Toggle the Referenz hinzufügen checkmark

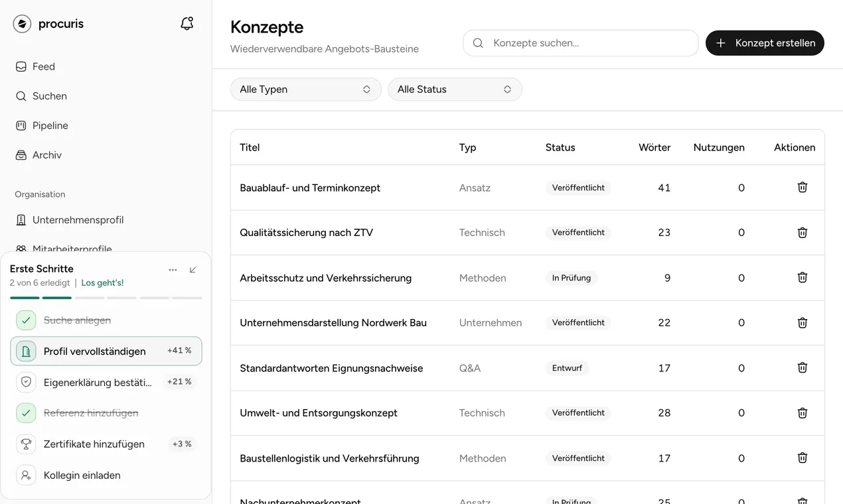26,413
